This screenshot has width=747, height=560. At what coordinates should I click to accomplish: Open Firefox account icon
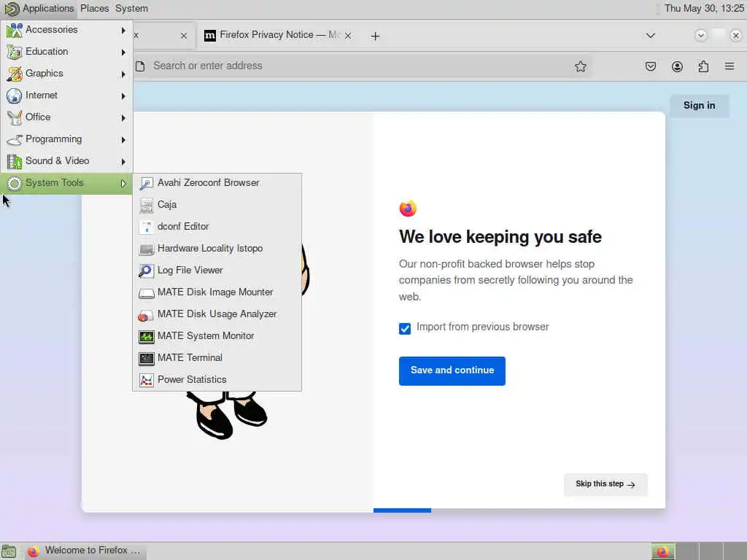click(x=677, y=66)
